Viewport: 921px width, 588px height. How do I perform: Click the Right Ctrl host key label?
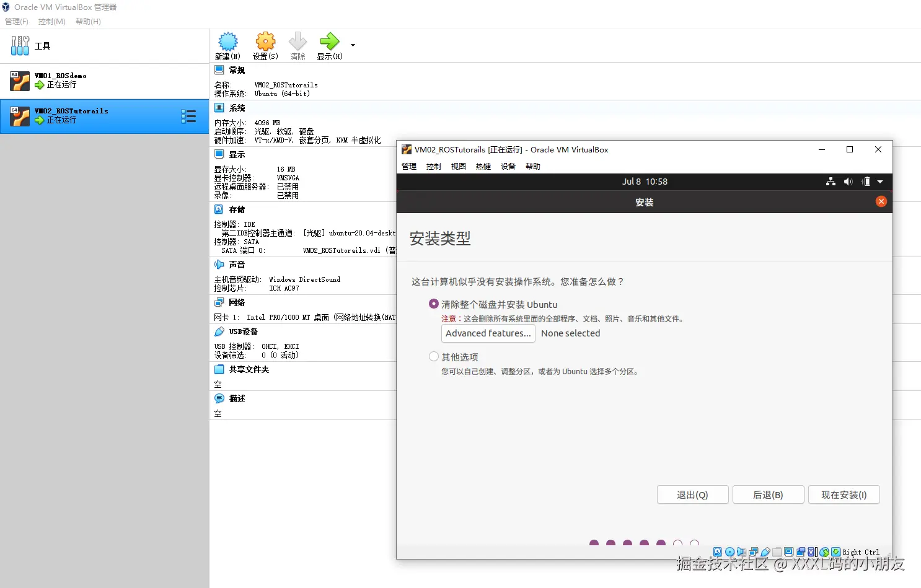click(861, 552)
